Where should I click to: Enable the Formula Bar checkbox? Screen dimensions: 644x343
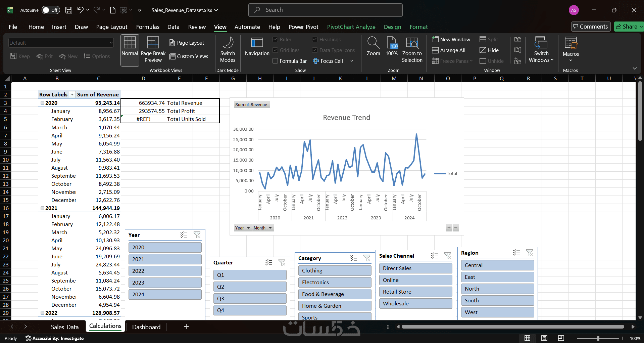[x=275, y=61]
